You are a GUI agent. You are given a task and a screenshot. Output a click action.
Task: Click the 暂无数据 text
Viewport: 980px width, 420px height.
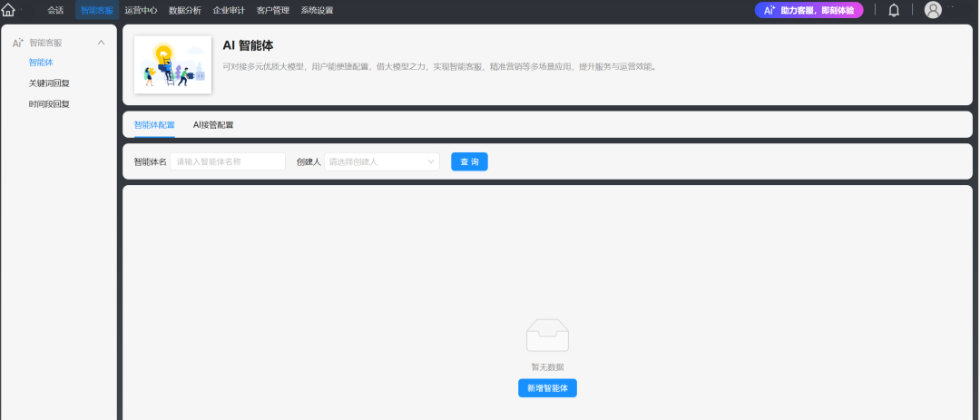point(547,366)
